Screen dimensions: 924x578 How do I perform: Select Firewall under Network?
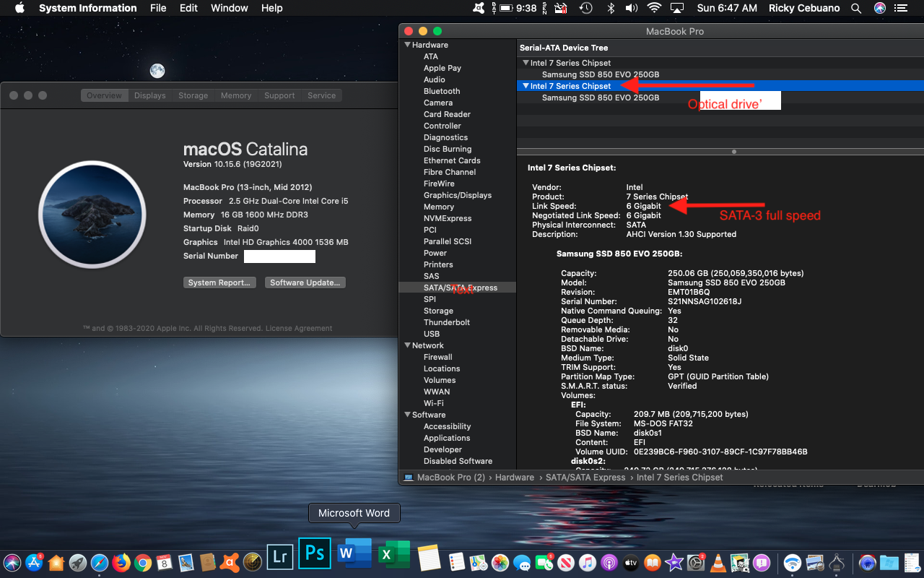tap(438, 357)
